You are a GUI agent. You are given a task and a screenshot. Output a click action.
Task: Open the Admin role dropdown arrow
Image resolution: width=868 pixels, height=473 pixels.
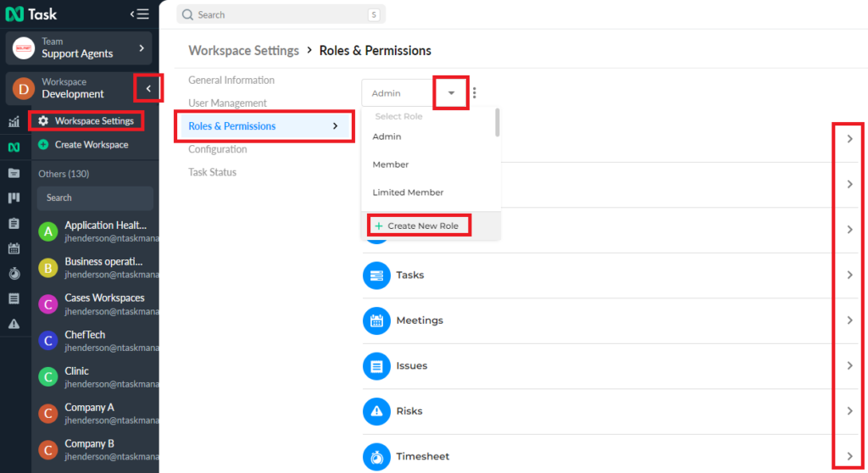point(451,92)
